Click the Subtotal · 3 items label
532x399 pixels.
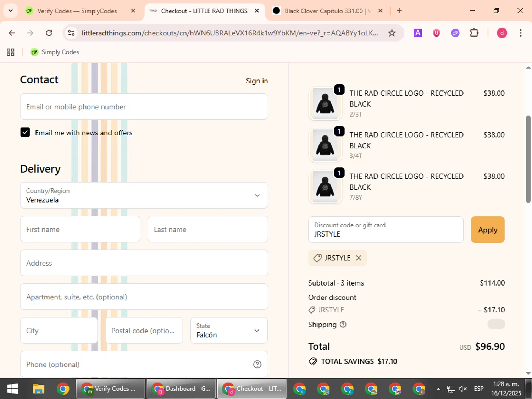pos(336,283)
